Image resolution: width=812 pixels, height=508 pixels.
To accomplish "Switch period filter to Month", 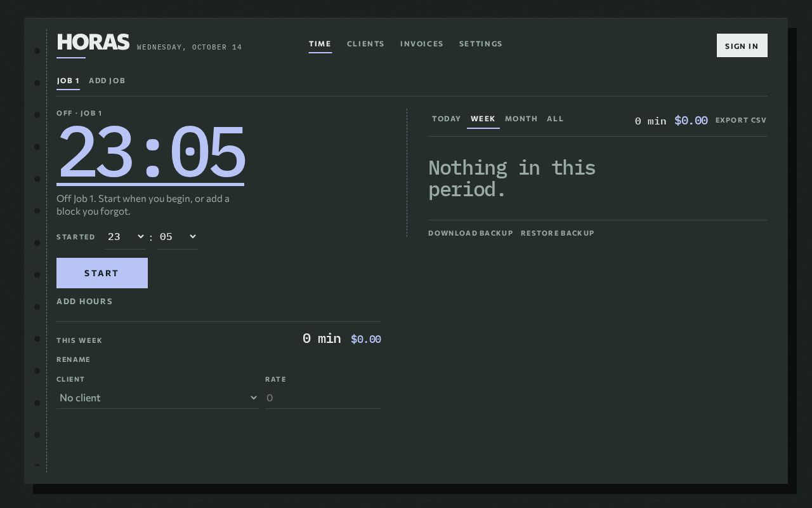I will tap(521, 119).
